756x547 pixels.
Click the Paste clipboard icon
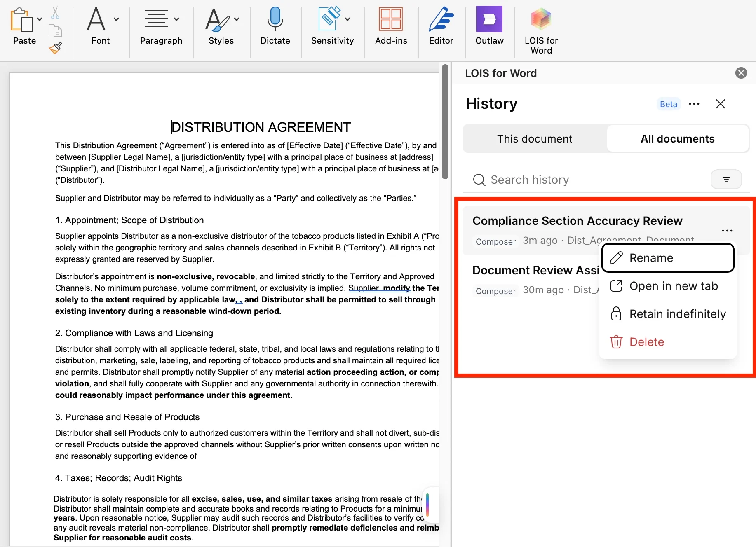tap(21, 20)
